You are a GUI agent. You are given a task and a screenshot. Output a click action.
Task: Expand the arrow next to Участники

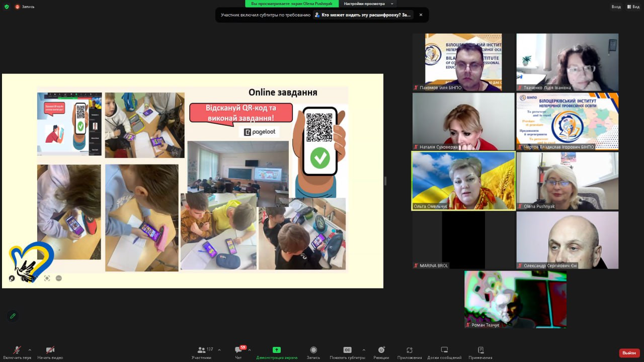219,350
